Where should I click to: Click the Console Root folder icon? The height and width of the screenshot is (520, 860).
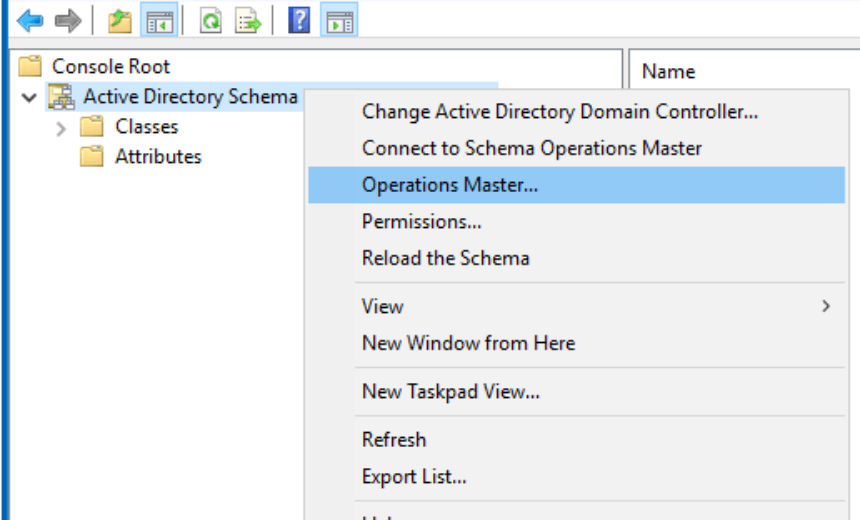30,66
